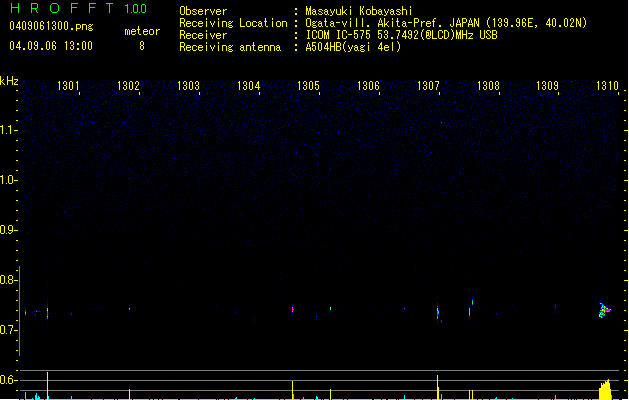
Task: Click the 1310 time axis label
Action: 607,85
